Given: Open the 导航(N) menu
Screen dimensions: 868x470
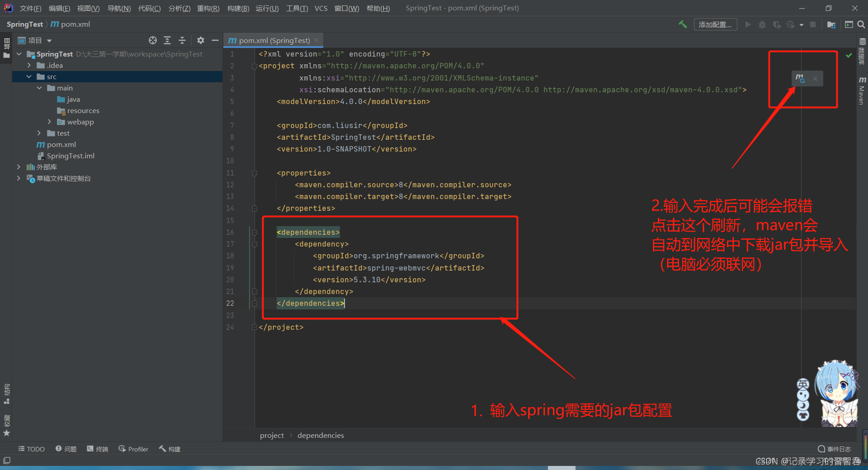Looking at the screenshot, I should 119,8.
